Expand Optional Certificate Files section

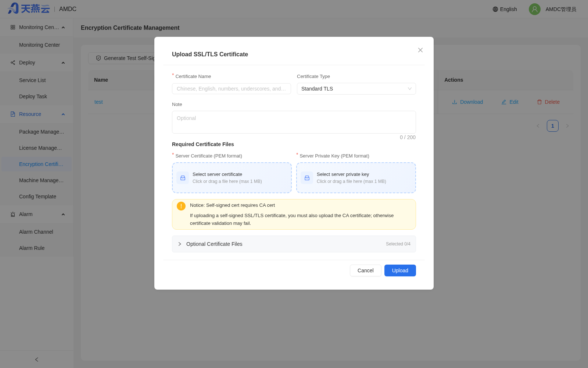click(x=294, y=244)
